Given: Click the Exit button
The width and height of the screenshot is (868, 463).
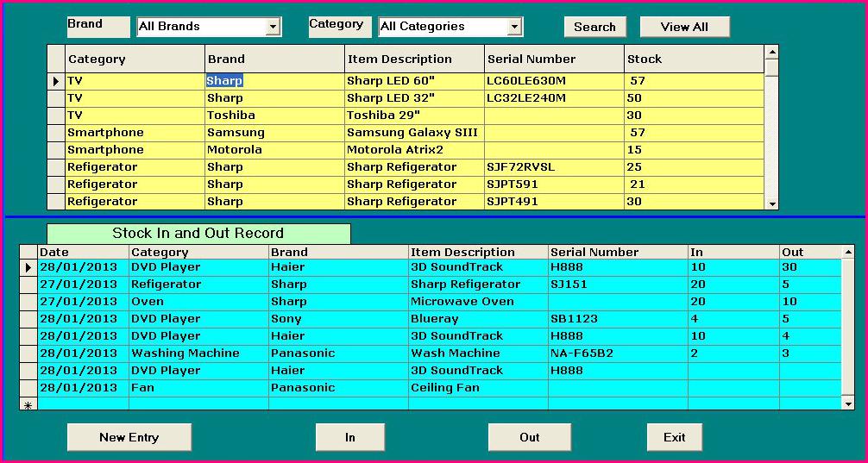Looking at the screenshot, I should click(x=674, y=437).
